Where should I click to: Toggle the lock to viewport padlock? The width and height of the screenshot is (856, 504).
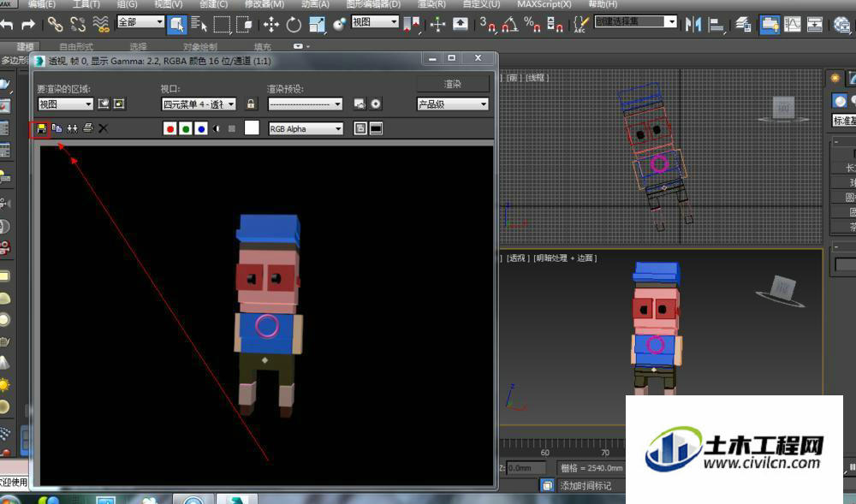click(x=251, y=104)
